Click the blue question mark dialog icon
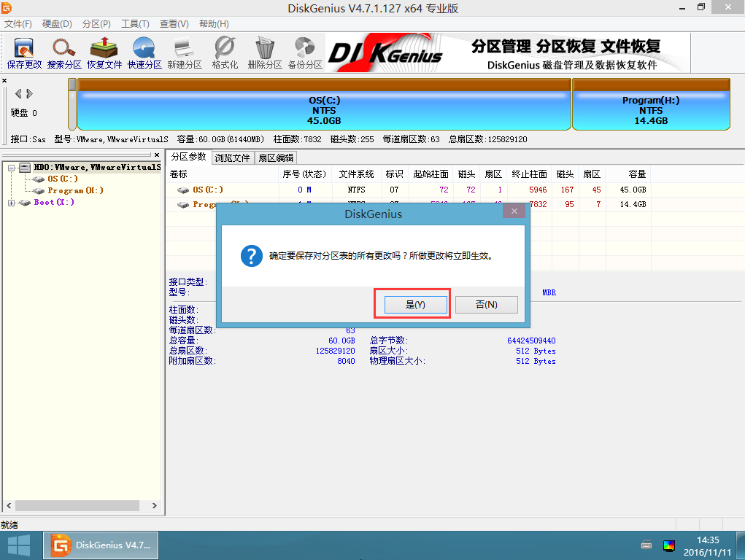This screenshot has height=560, width=745. click(251, 256)
